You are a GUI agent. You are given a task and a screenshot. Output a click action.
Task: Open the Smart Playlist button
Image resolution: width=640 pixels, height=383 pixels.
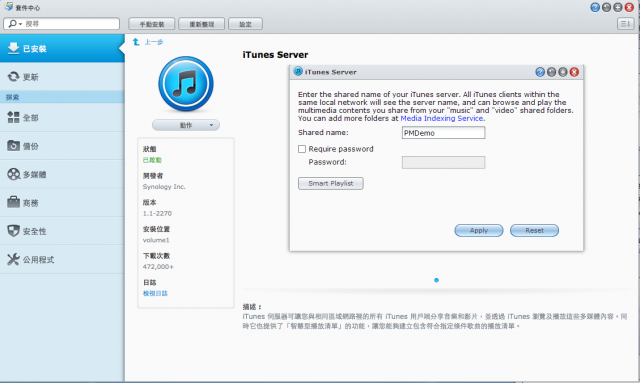[331, 183]
